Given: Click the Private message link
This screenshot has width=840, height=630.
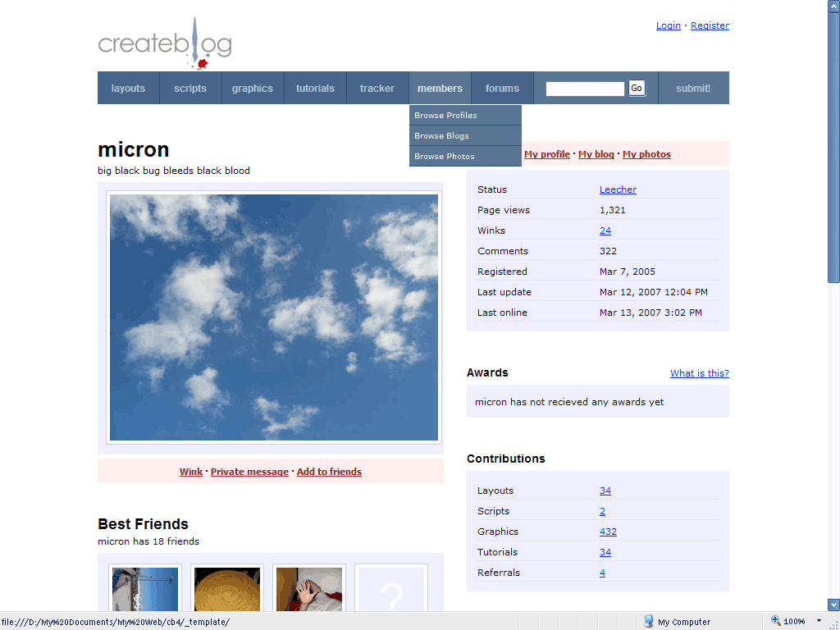Looking at the screenshot, I should coord(249,472).
